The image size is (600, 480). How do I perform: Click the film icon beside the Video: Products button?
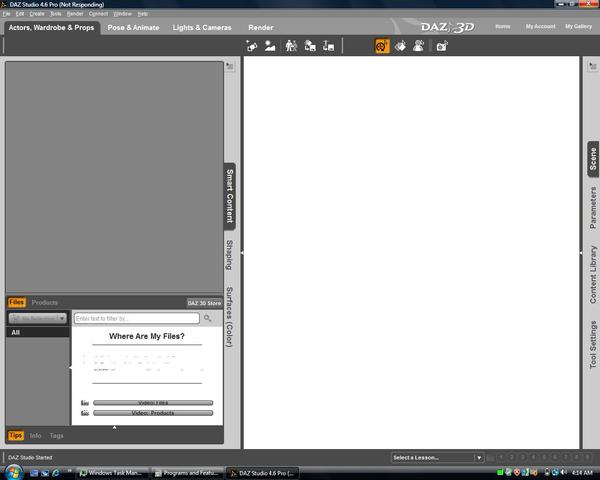[85, 413]
